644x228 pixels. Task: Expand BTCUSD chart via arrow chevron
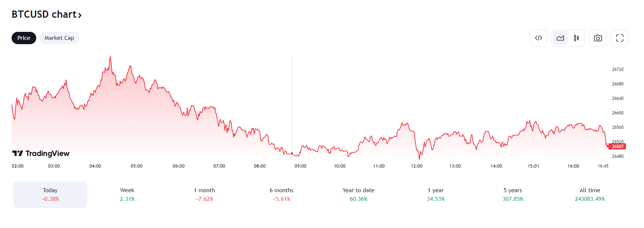point(79,15)
